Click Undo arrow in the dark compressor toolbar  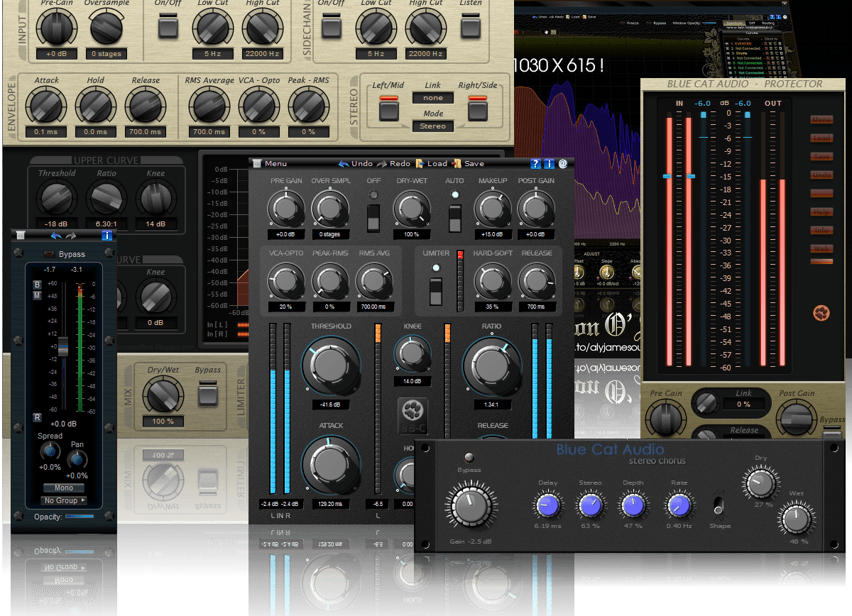tap(344, 163)
